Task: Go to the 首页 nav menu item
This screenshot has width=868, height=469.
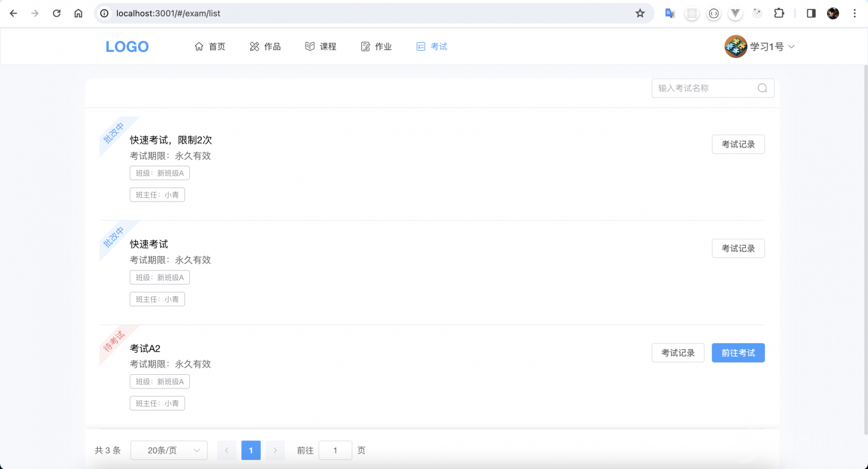Action: (210, 46)
